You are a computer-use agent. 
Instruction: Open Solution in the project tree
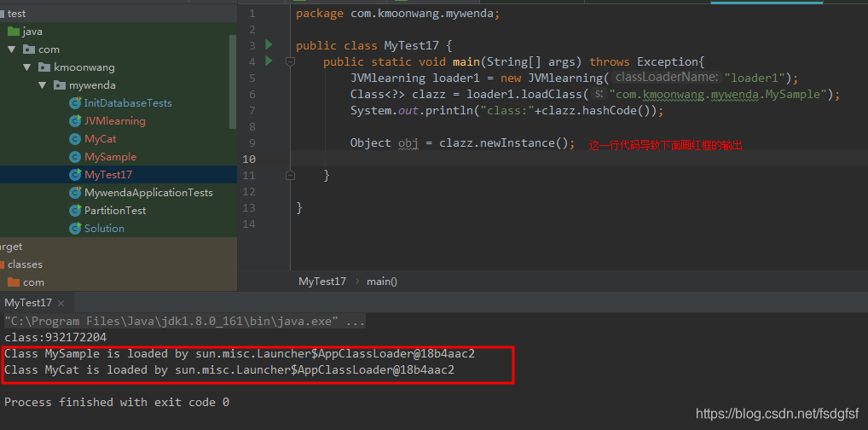click(104, 229)
